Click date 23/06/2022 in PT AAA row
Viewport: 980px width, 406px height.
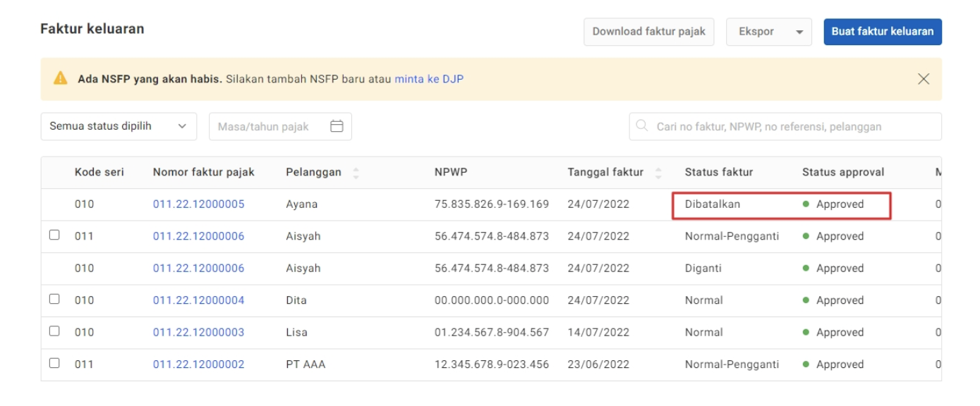point(598,364)
